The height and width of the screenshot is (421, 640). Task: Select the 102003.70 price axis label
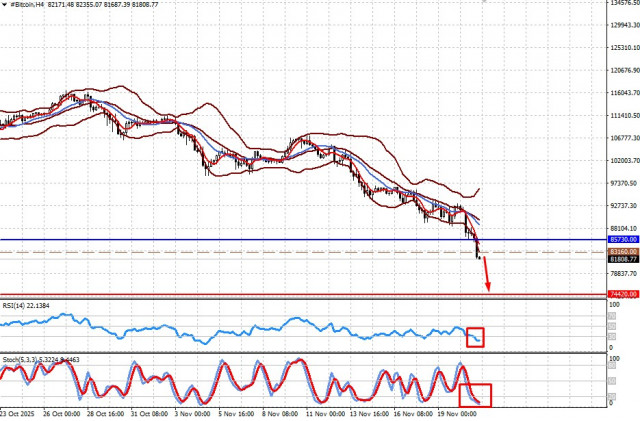click(x=625, y=161)
